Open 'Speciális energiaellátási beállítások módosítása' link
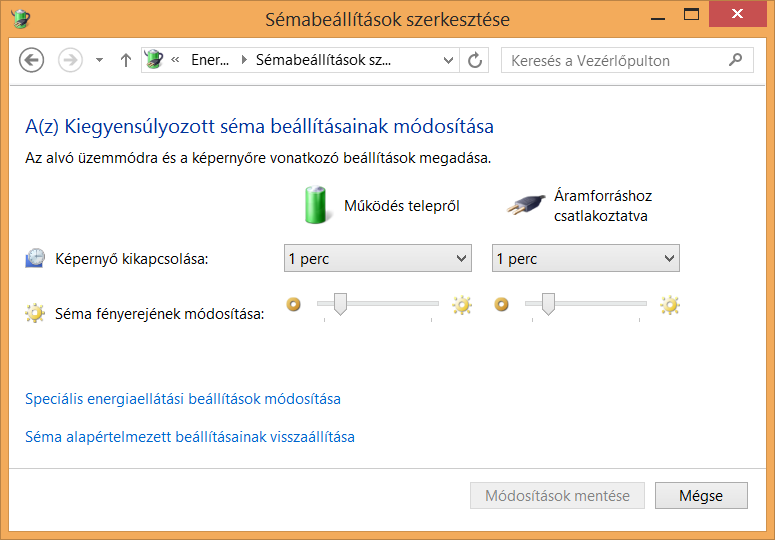 [x=183, y=399]
